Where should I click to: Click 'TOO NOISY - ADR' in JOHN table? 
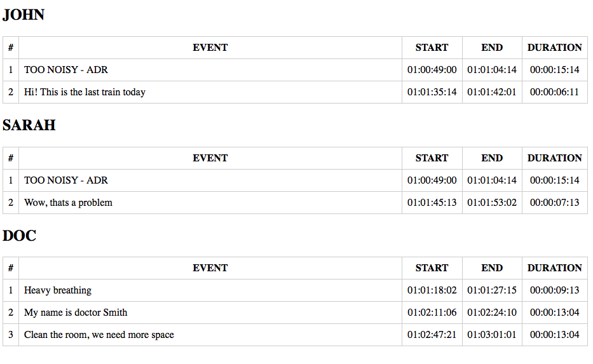pyautogui.click(x=66, y=70)
